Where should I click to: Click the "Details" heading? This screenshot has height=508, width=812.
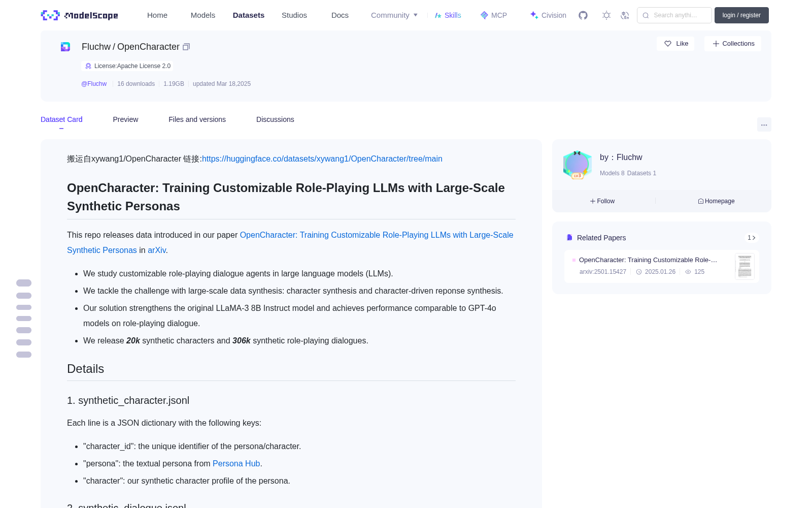click(x=85, y=369)
